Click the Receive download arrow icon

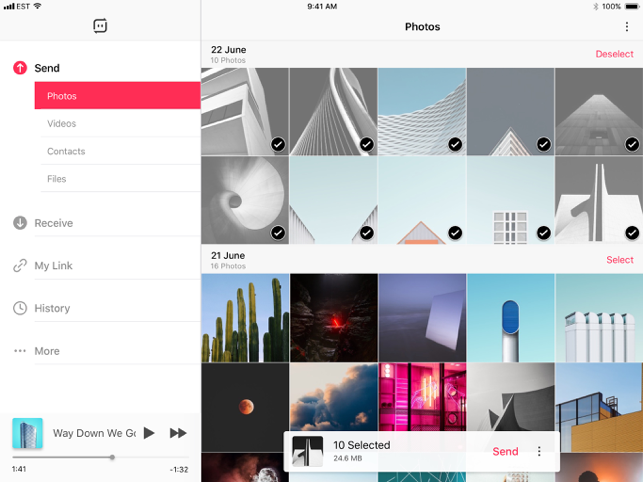click(20, 223)
